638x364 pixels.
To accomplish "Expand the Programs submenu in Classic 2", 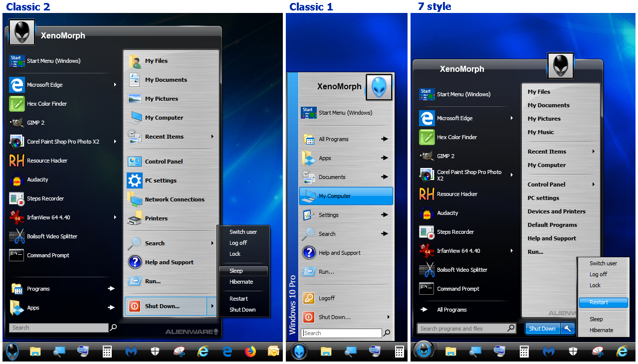I will click(111, 289).
